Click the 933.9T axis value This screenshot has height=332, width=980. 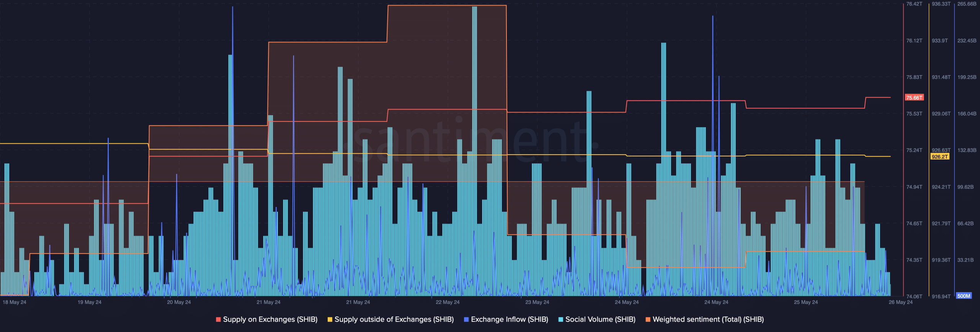pyautogui.click(x=940, y=41)
